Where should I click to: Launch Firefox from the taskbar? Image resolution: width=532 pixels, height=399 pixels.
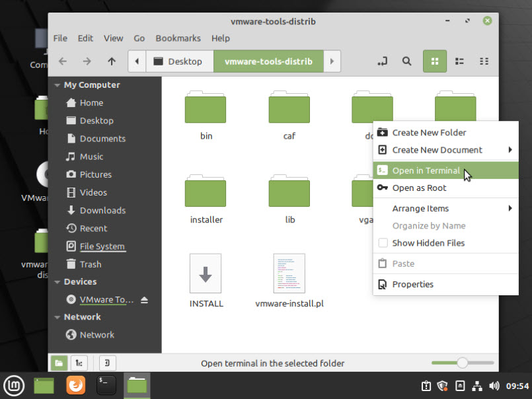[x=75, y=385]
